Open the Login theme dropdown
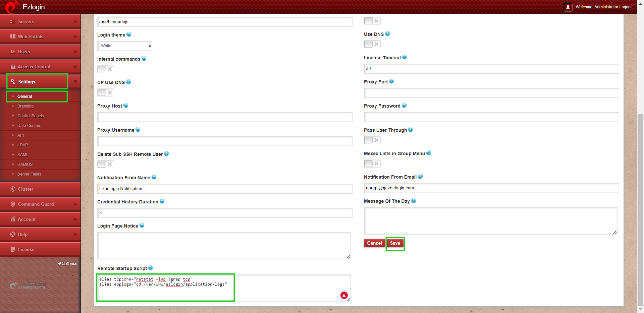The width and height of the screenshot is (644, 313). click(x=125, y=46)
